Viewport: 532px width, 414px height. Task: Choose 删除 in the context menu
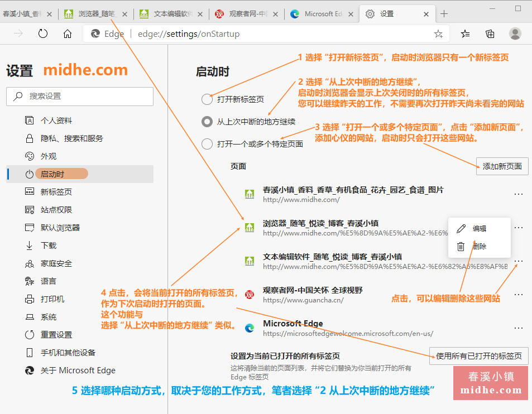(x=479, y=247)
